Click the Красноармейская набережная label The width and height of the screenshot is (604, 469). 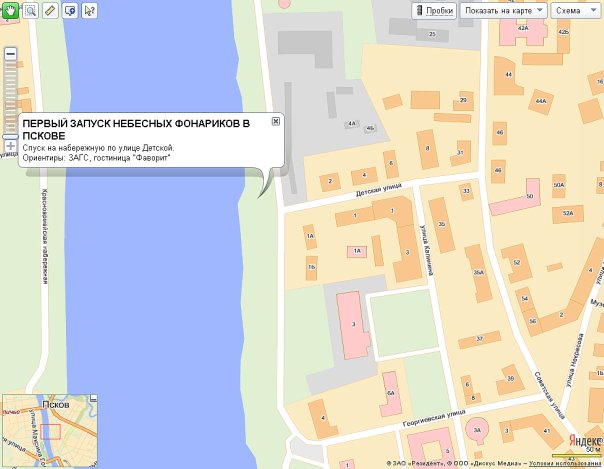click(x=45, y=236)
